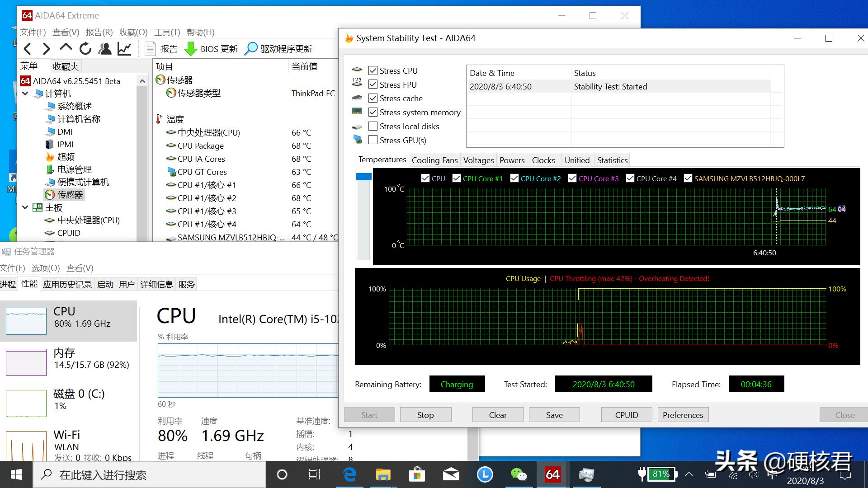Click the 传感器 sensor icon in the sidebar
868x488 pixels.
(x=50, y=195)
